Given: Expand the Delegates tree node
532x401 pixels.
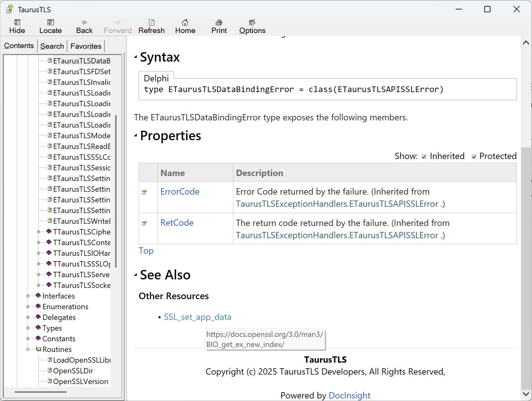Looking at the screenshot, I should click(x=28, y=317).
